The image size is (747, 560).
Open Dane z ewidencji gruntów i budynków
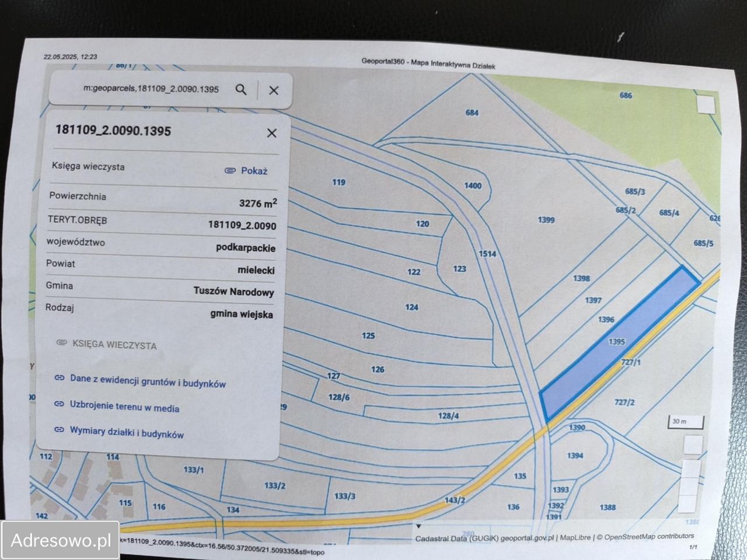(140, 381)
